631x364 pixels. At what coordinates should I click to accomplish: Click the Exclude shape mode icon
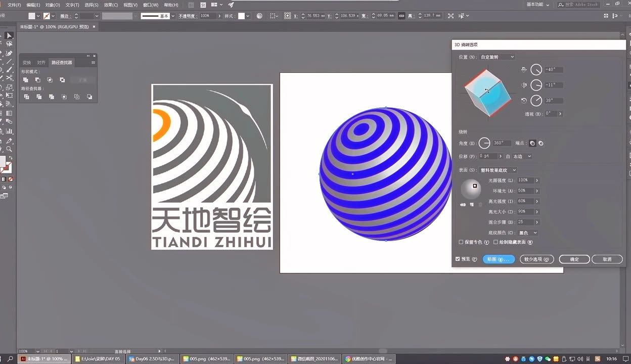[x=62, y=80]
